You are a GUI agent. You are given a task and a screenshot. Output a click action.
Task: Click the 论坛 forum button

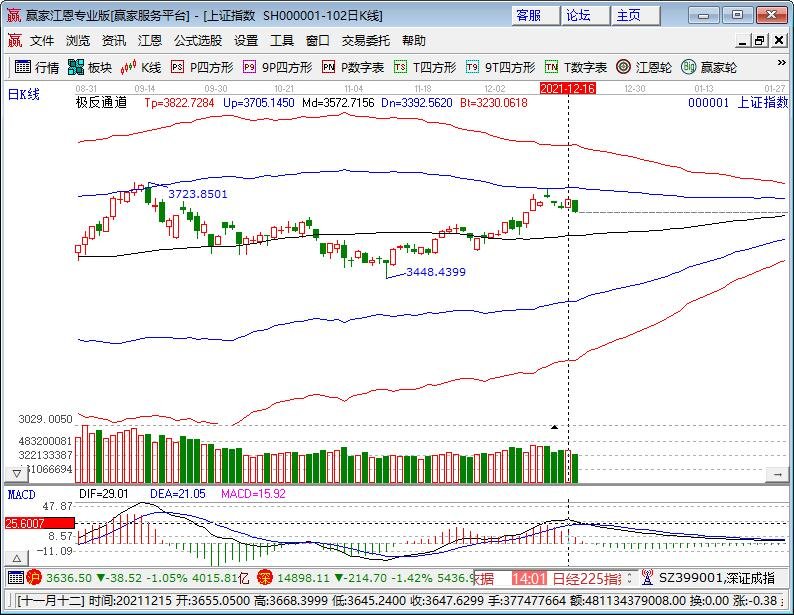click(585, 15)
